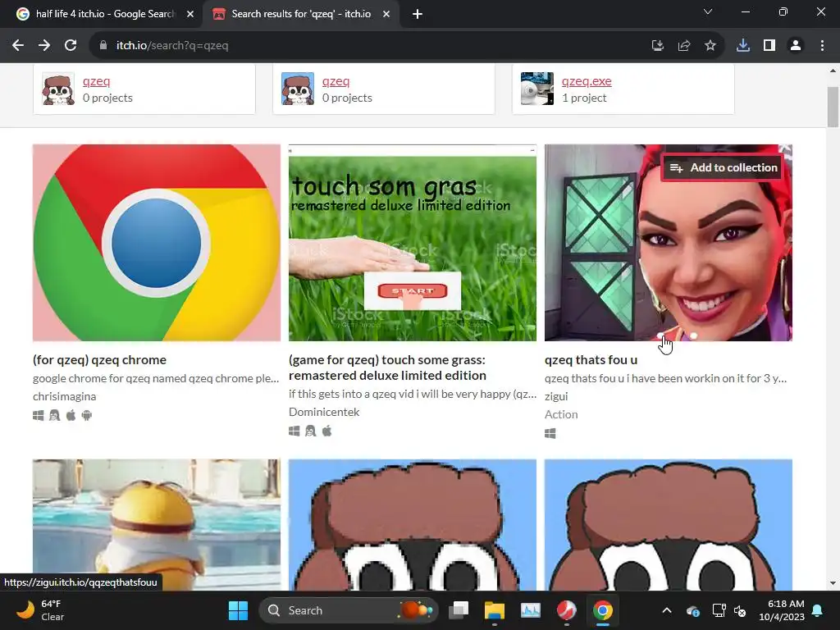Go back with the browser back arrow
Image resolution: width=840 pixels, height=630 pixels.
[18, 46]
